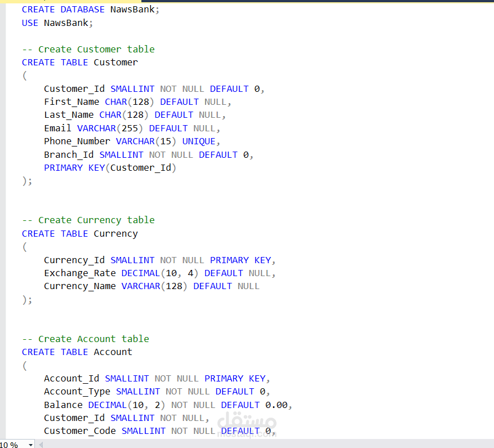Click the Currency_Name VARCHAR(128) line

pos(152,286)
